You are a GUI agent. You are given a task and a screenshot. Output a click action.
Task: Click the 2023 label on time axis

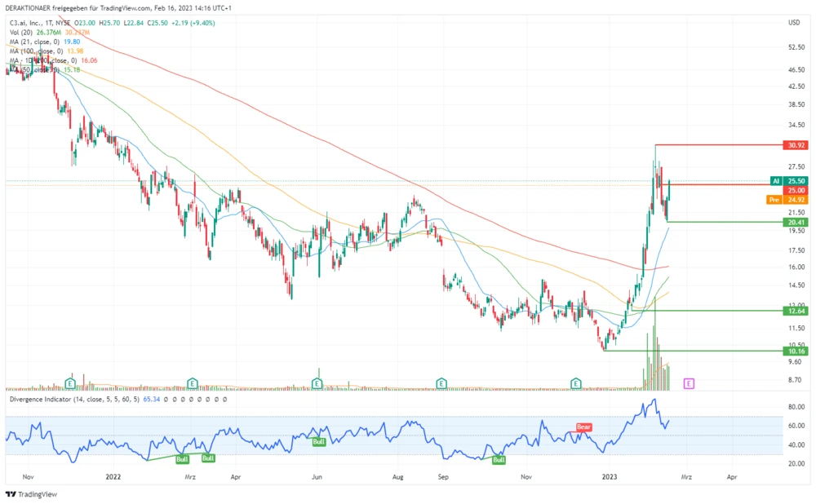(611, 475)
